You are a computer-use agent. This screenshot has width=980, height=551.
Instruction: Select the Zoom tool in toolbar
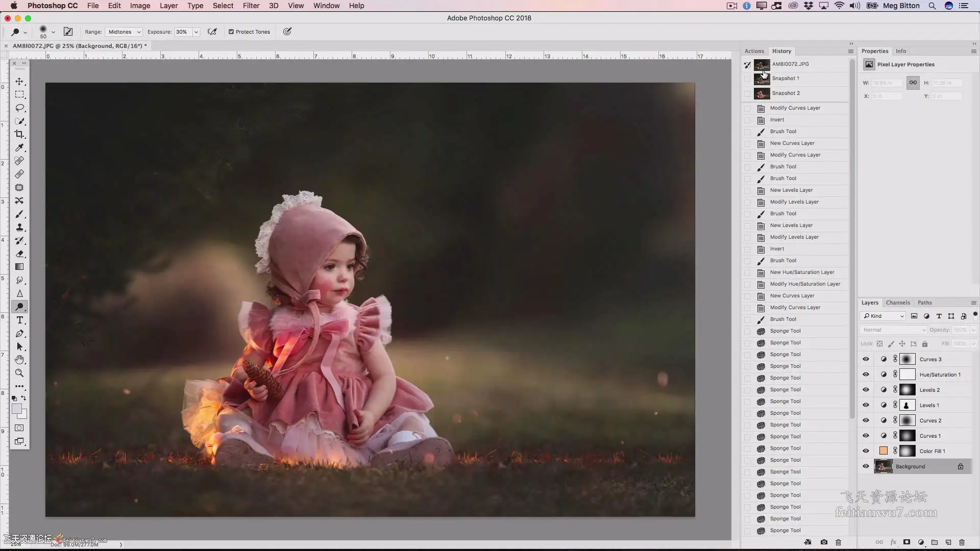[x=19, y=373]
